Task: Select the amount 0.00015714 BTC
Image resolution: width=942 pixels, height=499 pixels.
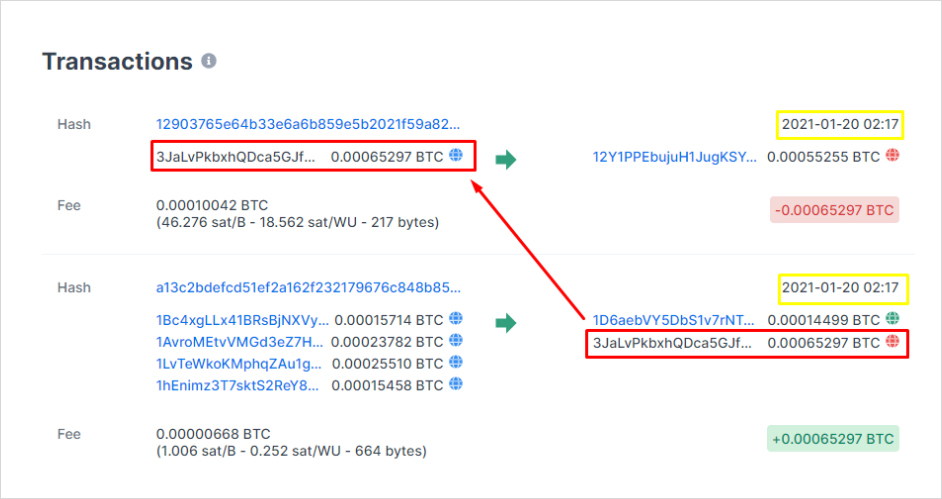Action: coord(389,319)
